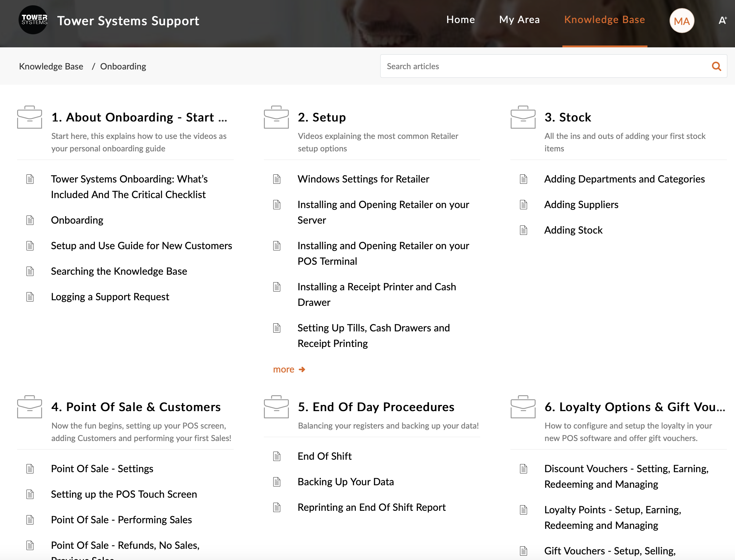Select the Knowledge Base tab
The image size is (735, 560).
pos(604,20)
